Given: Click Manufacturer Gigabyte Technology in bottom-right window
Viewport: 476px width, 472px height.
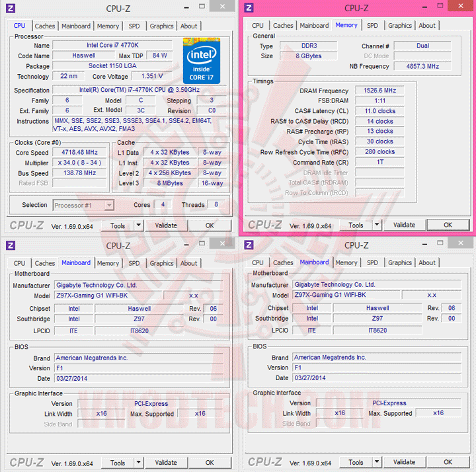Looking at the screenshot, I should pos(377,285).
